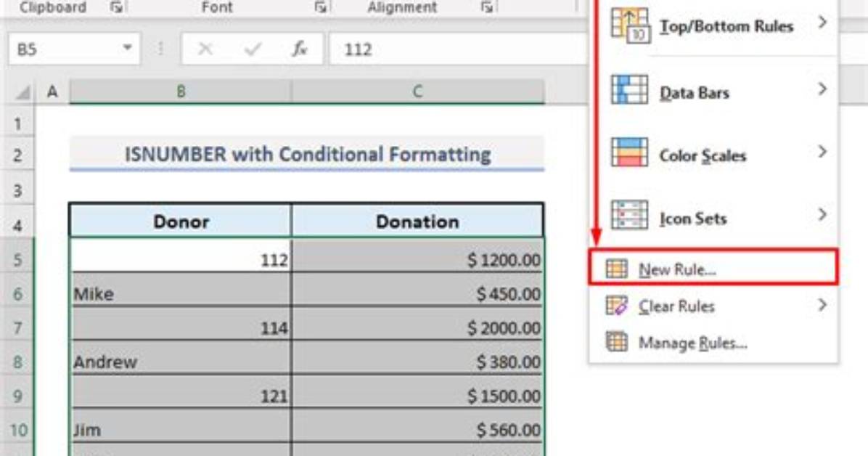Expand the Top/Bottom Rules chevron arrow
868x456 pixels.
point(822,23)
